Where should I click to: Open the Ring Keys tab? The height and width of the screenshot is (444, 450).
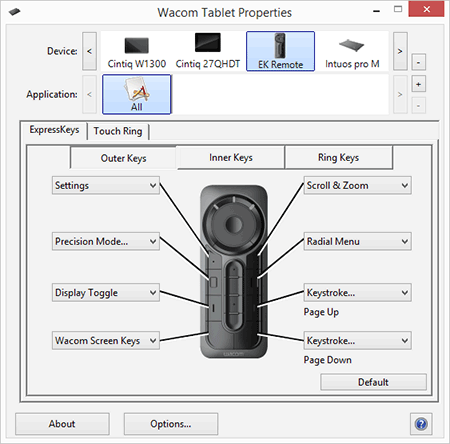click(338, 157)
